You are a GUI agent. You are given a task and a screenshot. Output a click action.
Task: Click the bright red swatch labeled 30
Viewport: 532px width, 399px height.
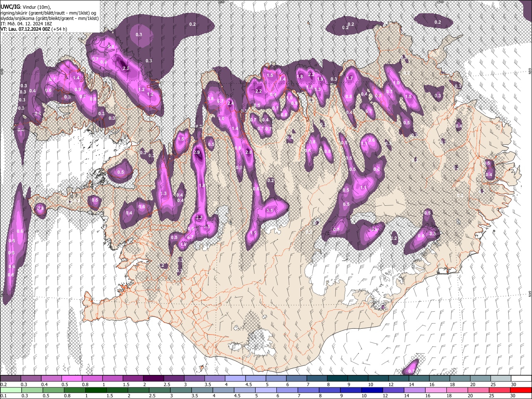521,390
